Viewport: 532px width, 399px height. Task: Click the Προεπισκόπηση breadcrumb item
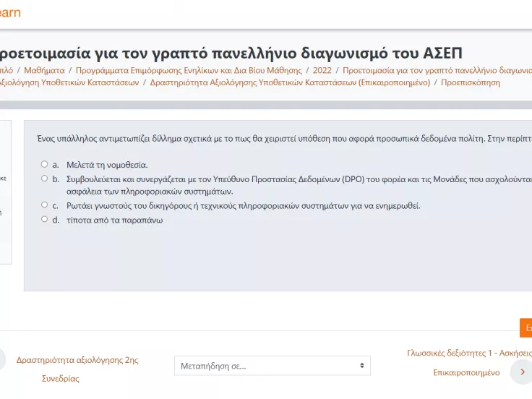click(470, 82)
